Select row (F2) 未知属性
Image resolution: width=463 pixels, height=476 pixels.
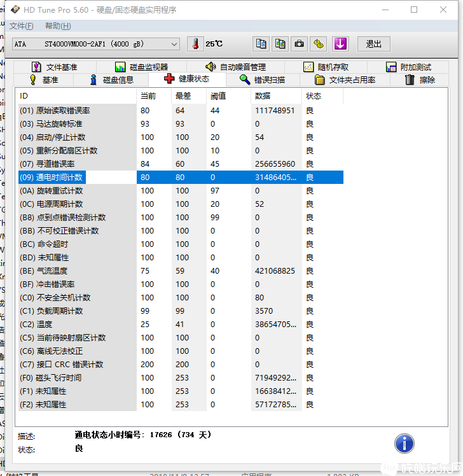coord(181,404)
